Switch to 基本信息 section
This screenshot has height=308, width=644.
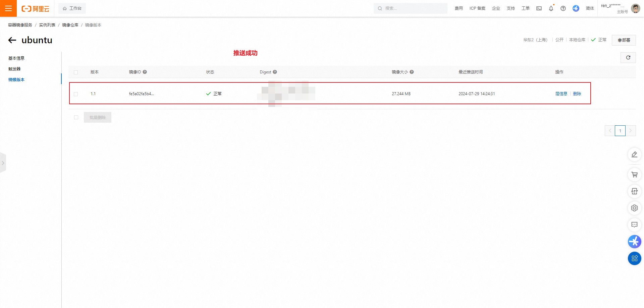point(16,58)
